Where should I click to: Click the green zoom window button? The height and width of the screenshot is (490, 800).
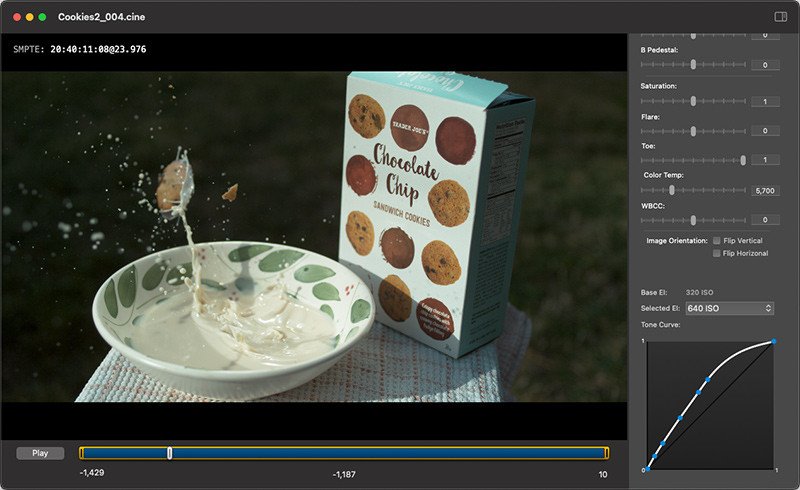pos(42,17)
